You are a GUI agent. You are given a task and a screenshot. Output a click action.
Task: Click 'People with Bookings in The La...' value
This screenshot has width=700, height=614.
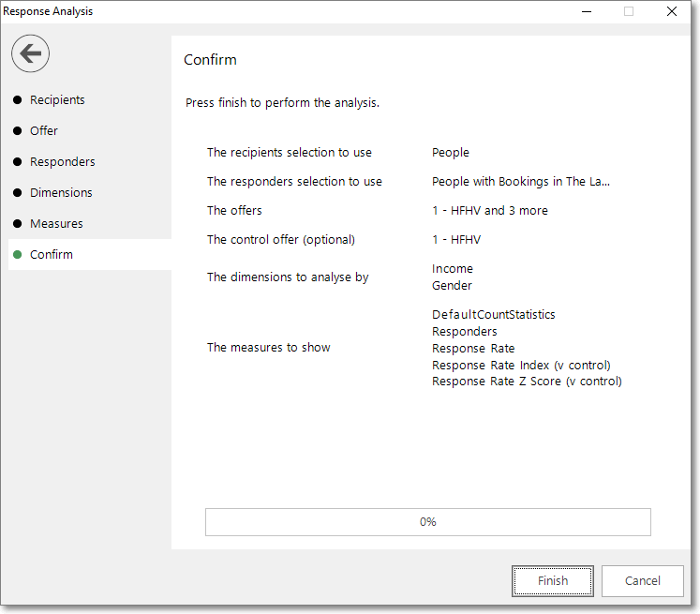pos(520,182)
